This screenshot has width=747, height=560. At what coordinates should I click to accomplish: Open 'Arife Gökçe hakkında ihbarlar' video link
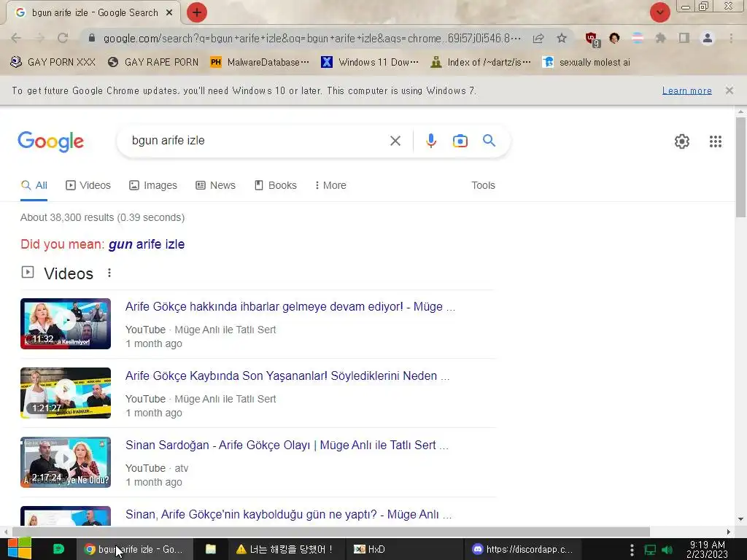[x=290, y=307]
